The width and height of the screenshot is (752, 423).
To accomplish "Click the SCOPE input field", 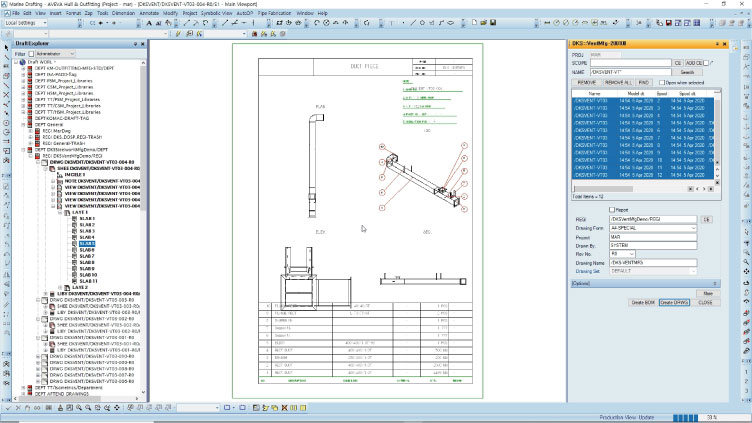I will click(631, 63).
